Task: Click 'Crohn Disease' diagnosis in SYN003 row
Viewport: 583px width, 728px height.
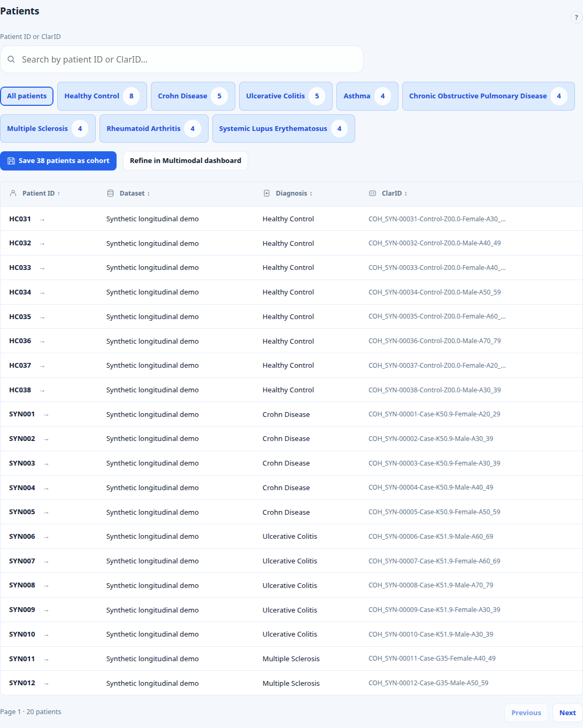Action: click(x=286, y=463)
